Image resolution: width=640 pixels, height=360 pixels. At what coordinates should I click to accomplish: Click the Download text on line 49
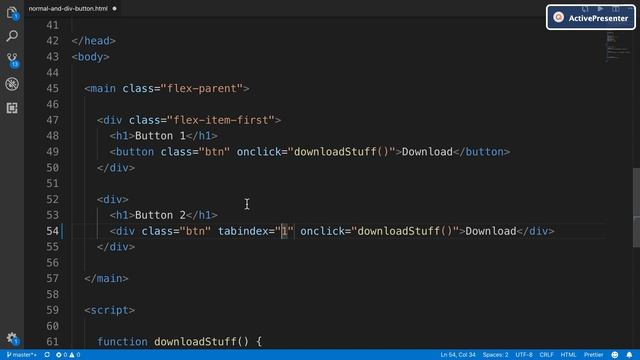click(427, 152)
